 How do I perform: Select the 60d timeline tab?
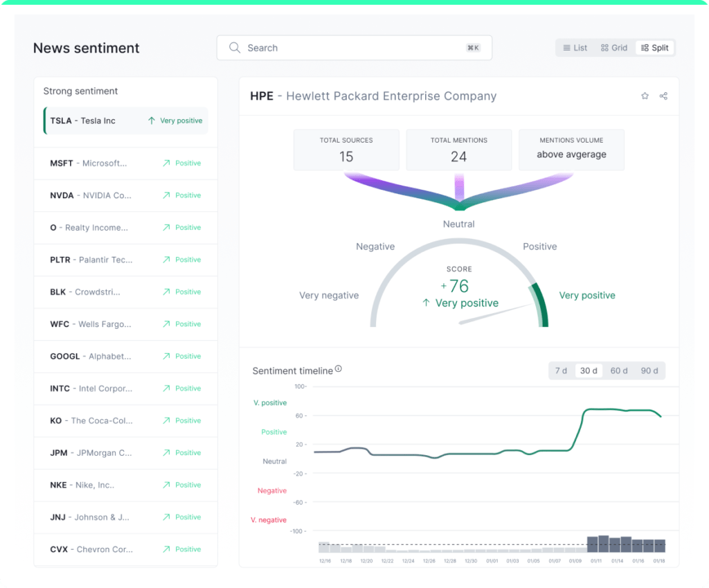point(618,371)
